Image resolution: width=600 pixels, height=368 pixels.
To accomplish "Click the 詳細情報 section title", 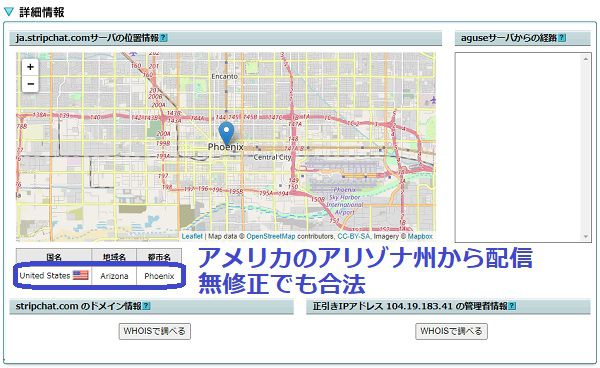I will [x=42, y=12].
